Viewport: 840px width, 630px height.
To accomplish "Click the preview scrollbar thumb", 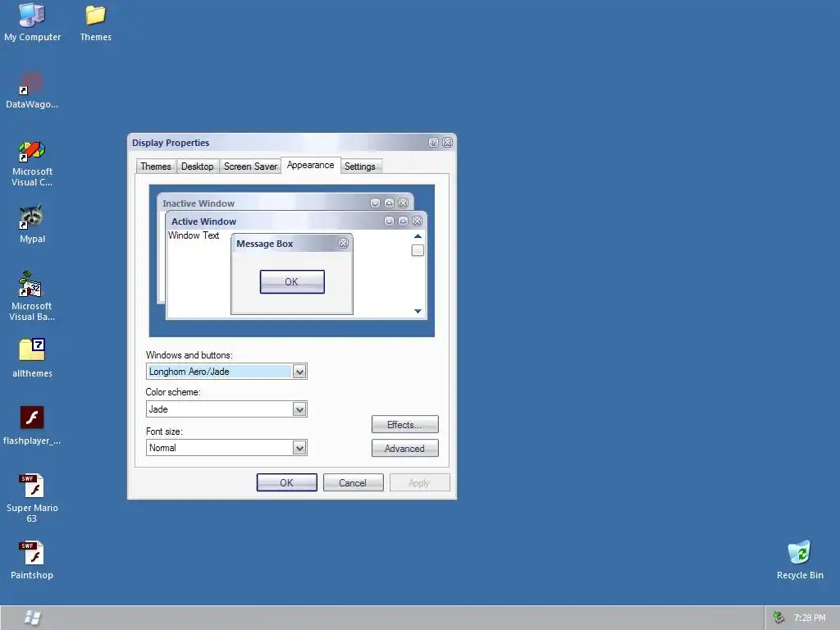I will tap(418, 250).
